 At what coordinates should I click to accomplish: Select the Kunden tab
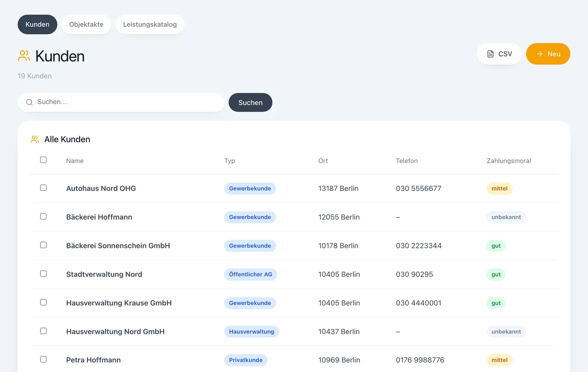coord(37,25)
